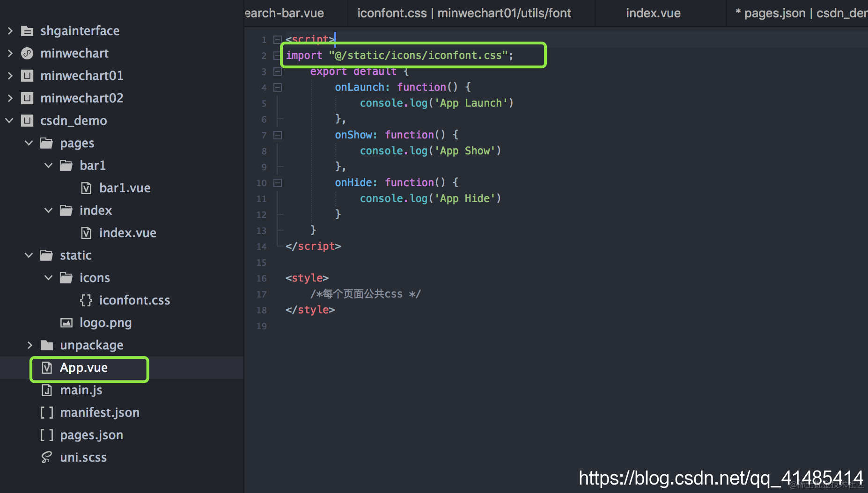Click the opening <style> tag line
868x493 pixels.
pos(307,278)
